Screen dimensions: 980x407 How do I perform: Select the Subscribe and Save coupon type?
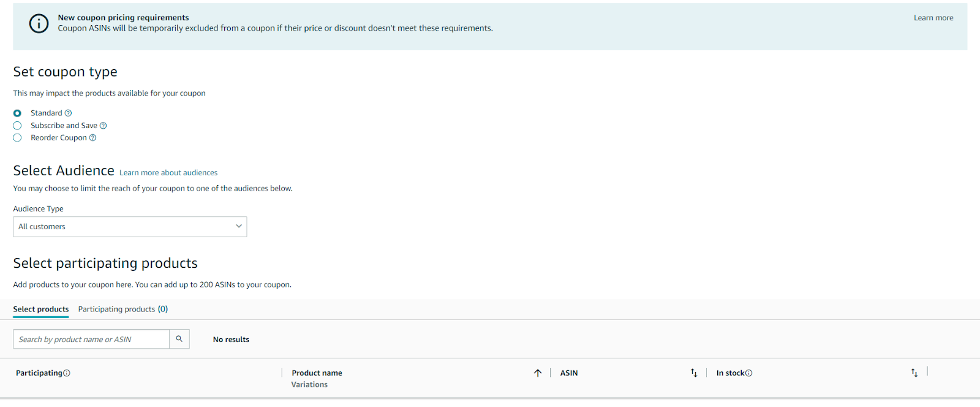(17, 125)
